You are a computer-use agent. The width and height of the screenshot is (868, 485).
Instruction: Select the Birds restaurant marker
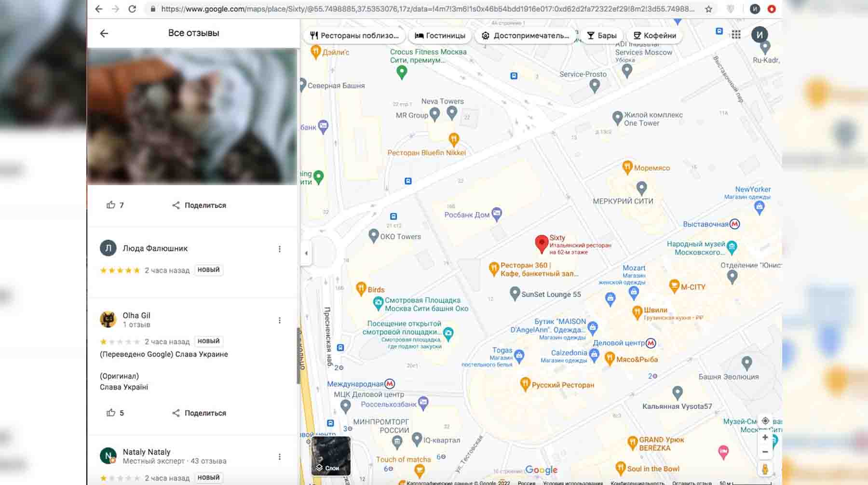(361, 289)
